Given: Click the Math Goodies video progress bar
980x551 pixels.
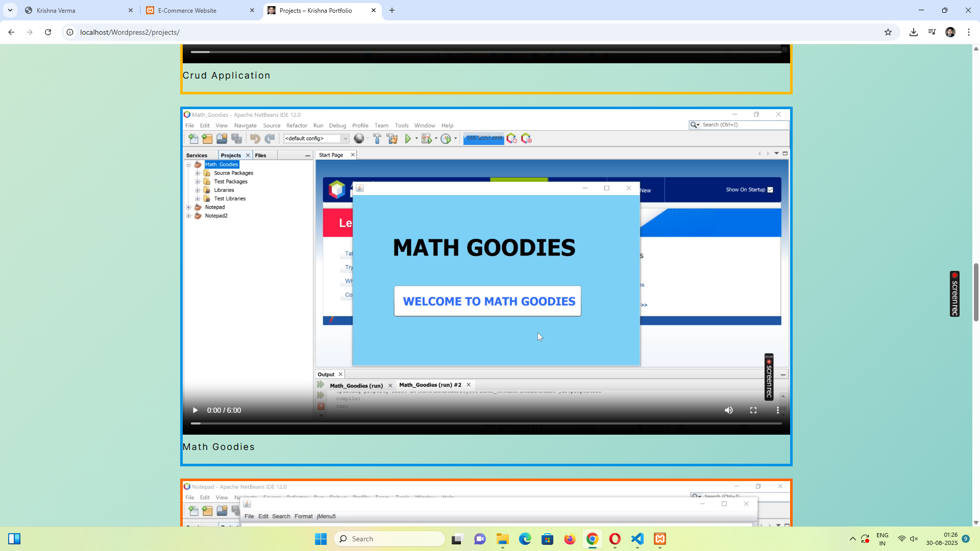Looking at the screenshot, I should click(x=486, y=423).
